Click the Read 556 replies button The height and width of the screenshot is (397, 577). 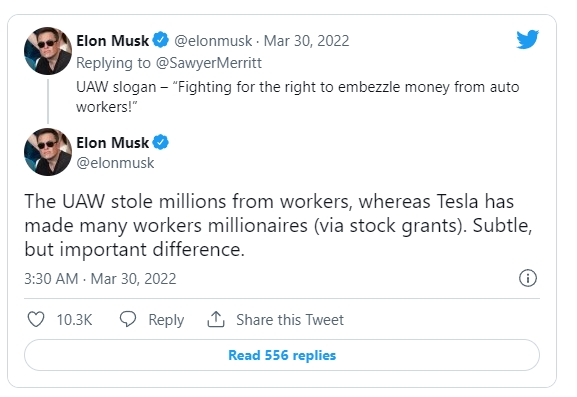(282, 355)
